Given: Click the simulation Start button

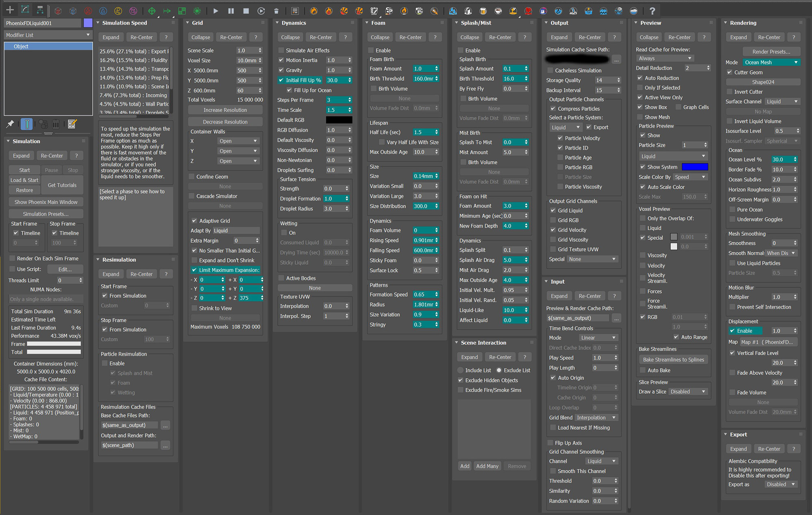Looking at the screenshot, I should click(24, 170).
